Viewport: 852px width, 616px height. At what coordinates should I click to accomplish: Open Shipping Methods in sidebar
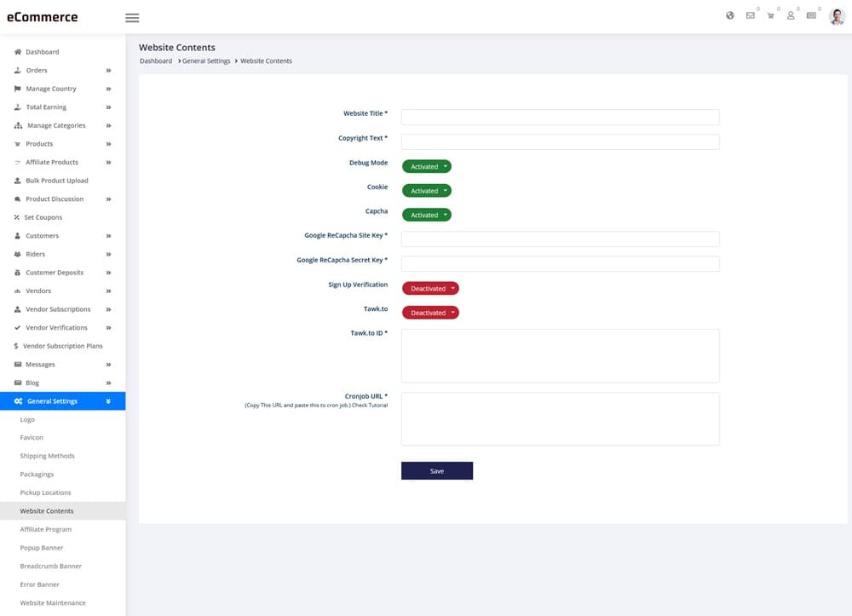48,456
